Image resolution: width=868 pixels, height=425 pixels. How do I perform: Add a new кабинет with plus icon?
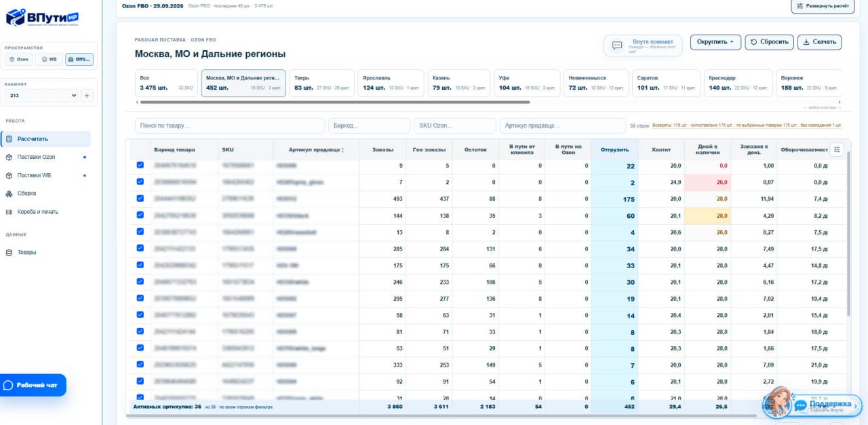[87, 96]
